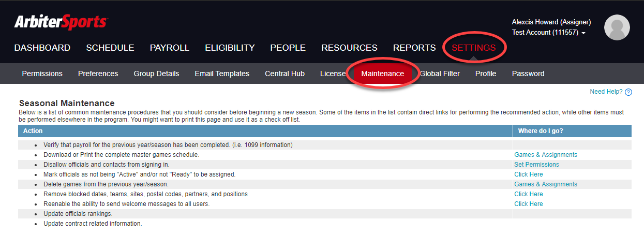
Task: Switch to the Profile tab
Action: pyautogui.click(x=486, y=74)
